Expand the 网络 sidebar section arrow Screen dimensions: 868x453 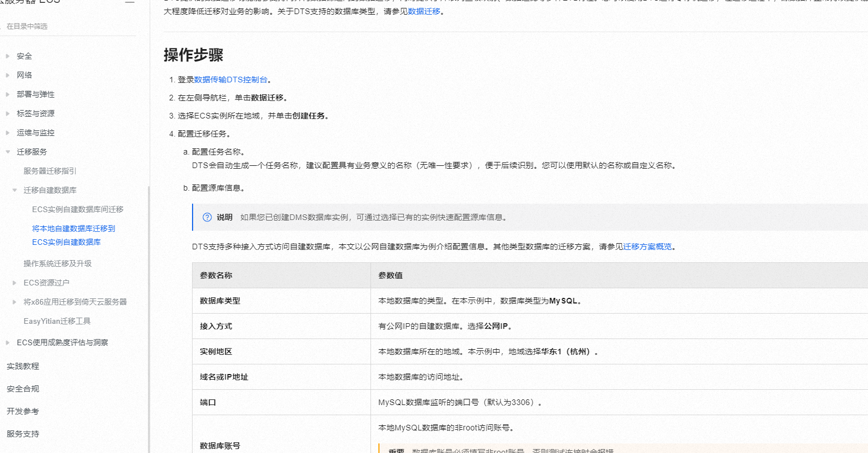7,75
